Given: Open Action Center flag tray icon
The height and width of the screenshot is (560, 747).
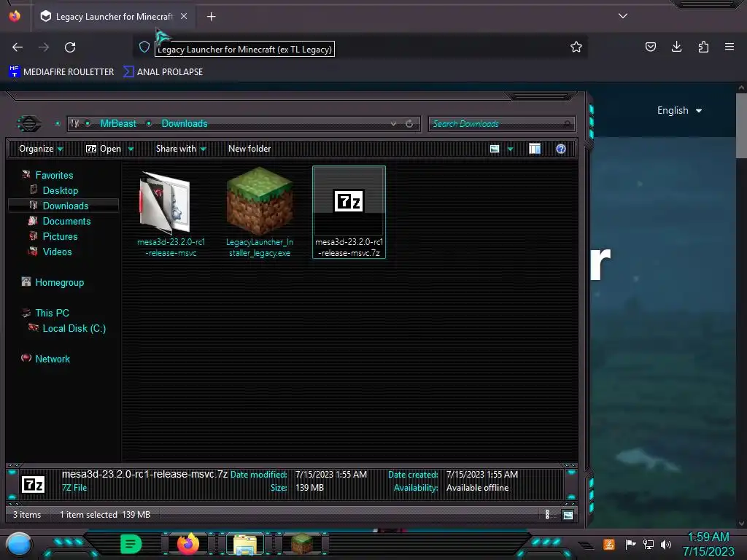Looking at the screenshot, I should pos(630,544).
